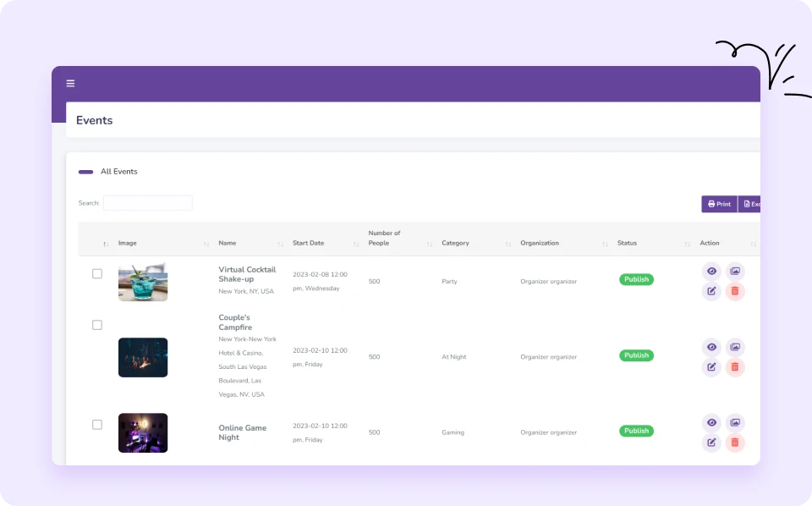View the Couple's Campfire event details
812x506 pixels.
pos(711,347)
